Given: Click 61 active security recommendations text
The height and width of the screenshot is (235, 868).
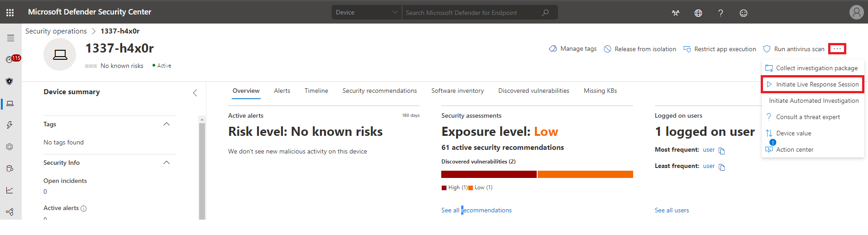Looking at the screenshot, I should click(502, 148).
